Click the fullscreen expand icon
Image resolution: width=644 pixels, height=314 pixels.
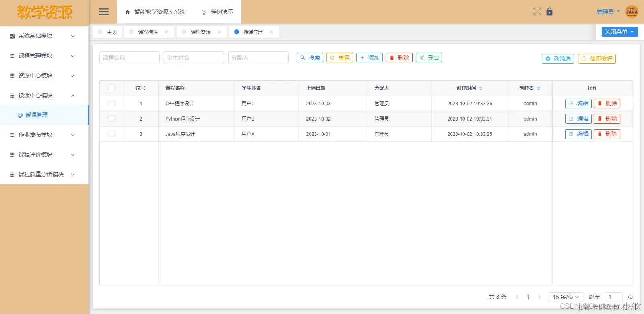click(537, 12)
